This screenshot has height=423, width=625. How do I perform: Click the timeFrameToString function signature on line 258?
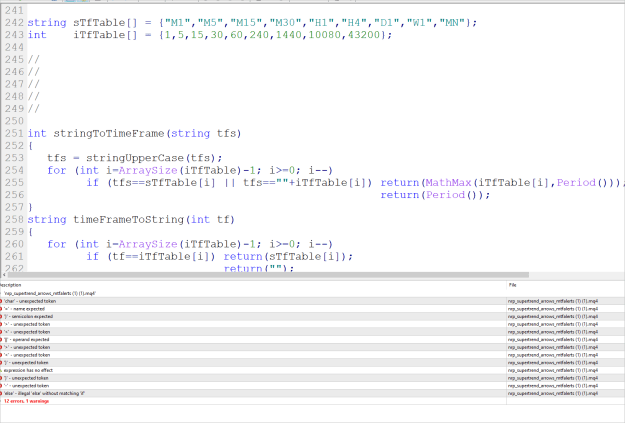[x=131, y=220]
